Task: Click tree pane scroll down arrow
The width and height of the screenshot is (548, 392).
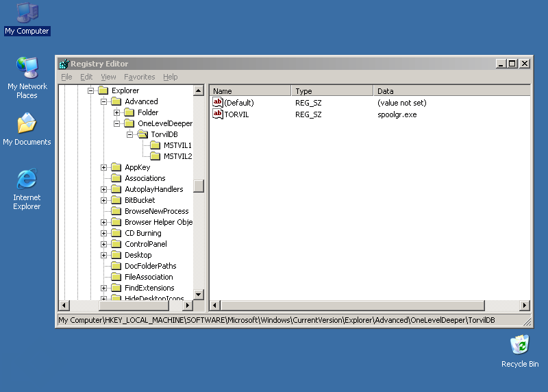Action: coord(199,295)
